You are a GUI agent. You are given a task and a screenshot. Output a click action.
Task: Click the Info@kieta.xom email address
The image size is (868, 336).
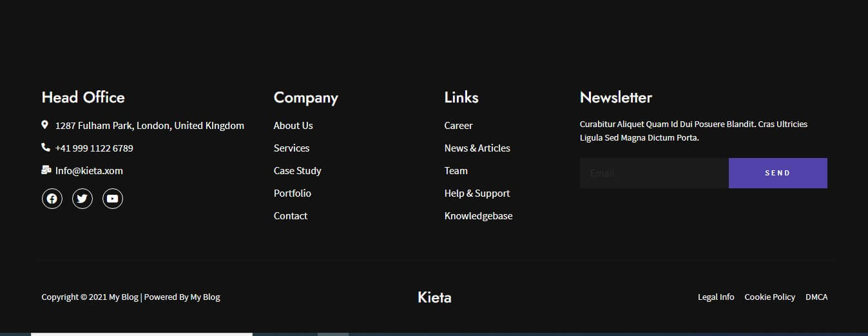click(89, 171)
